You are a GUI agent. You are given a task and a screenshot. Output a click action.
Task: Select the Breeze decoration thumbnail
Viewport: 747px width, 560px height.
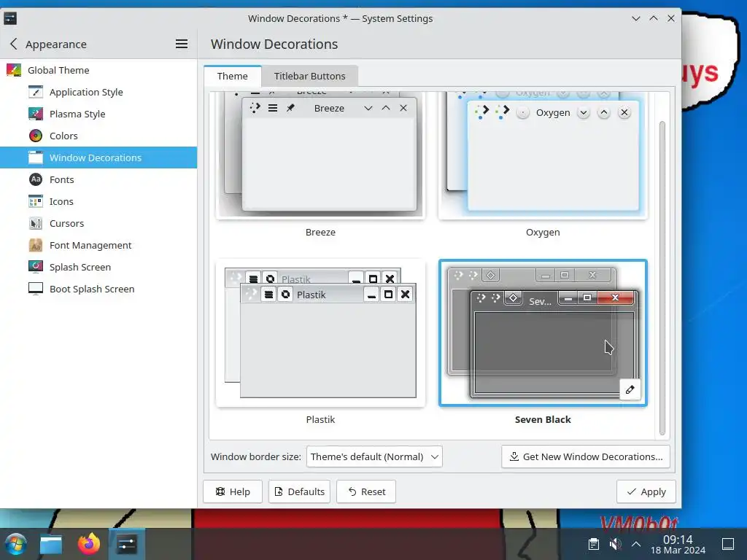(320, 155)
